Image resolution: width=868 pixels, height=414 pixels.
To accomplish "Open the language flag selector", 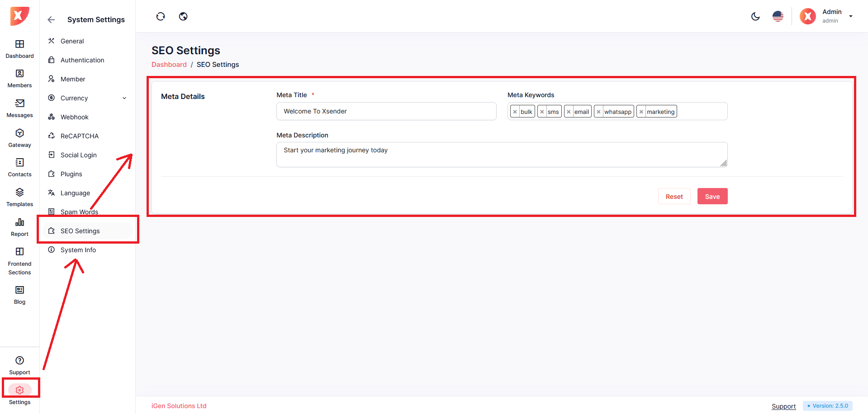I will click(x=778, y=17).
